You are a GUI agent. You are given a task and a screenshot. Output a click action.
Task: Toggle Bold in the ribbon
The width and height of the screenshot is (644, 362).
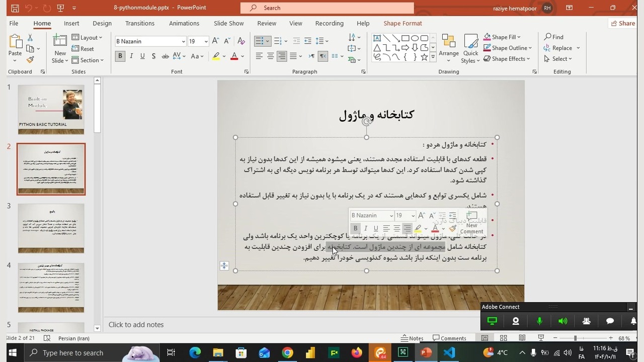(x=120, y=56)
